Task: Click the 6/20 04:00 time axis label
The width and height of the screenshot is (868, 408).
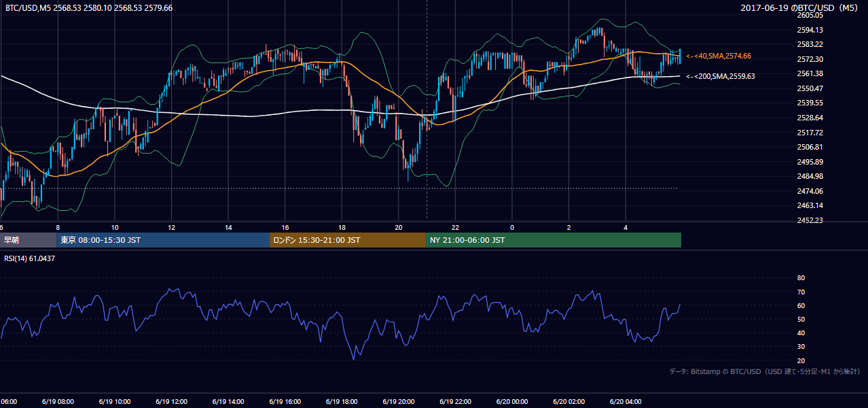Action: pyautogui.click(x=626, y=401)
